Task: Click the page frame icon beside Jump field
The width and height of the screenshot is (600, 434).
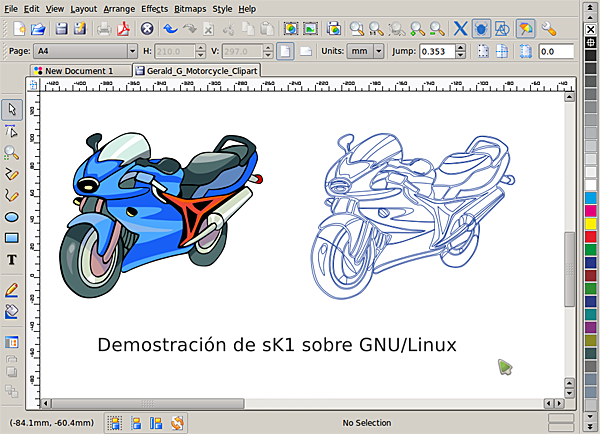Action: click(x=483, y=51)
